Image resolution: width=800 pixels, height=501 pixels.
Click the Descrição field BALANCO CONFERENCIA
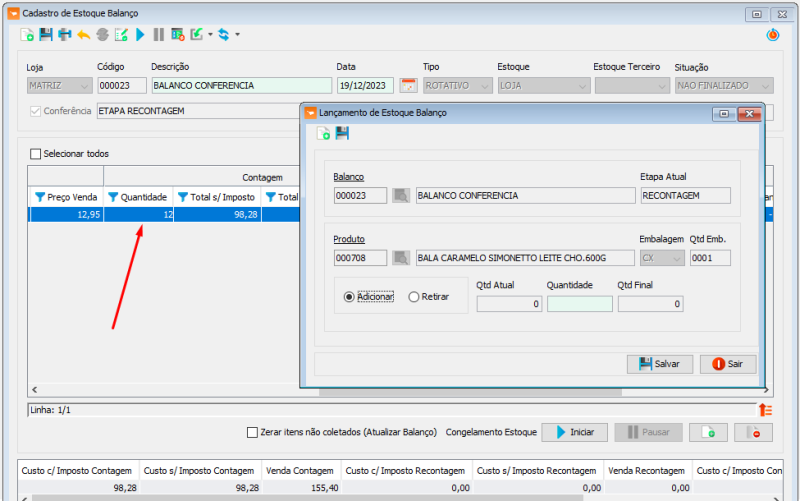click(x=242, y=85)
